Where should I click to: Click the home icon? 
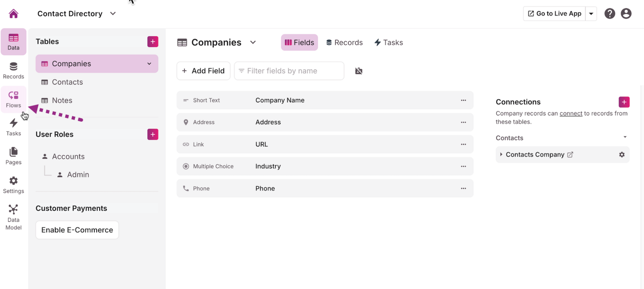14,14
